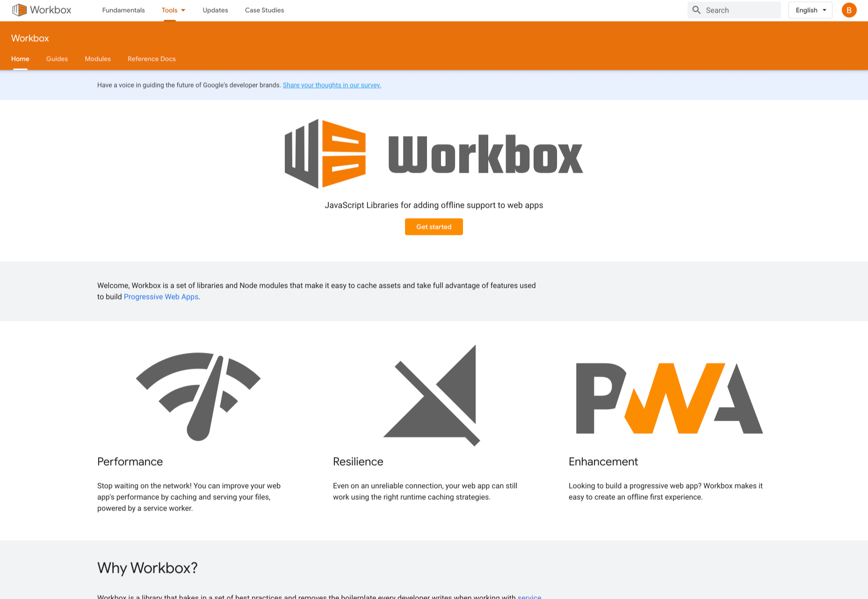Viewport: 868px width, 599px height.
Task: Click the PWA logo image
Action: point(669,398)
